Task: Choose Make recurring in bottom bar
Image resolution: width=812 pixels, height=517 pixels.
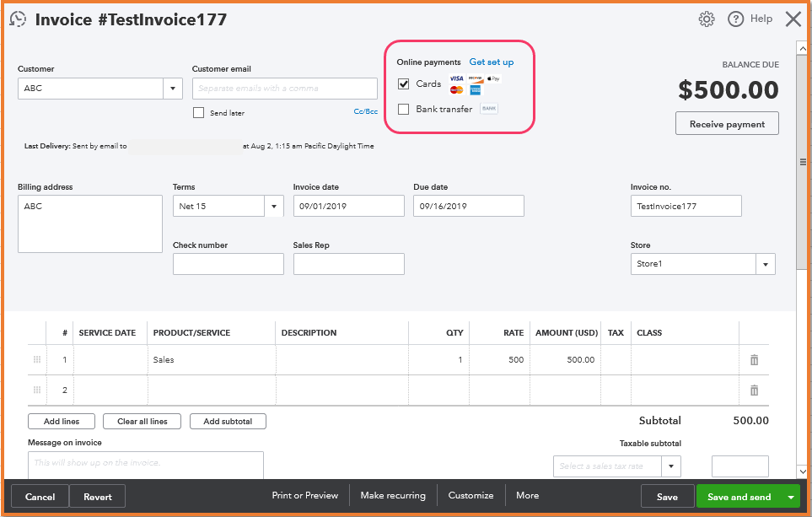Action: click(393, 496)
